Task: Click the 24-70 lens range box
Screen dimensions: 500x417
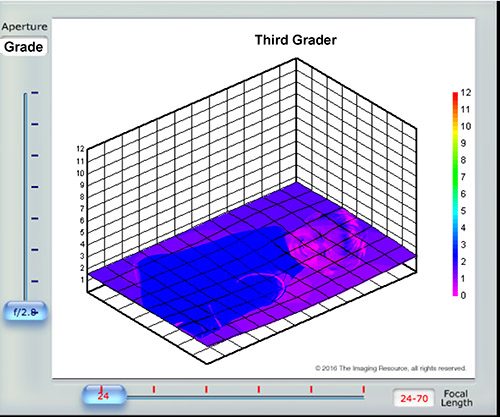Action: 414,398
